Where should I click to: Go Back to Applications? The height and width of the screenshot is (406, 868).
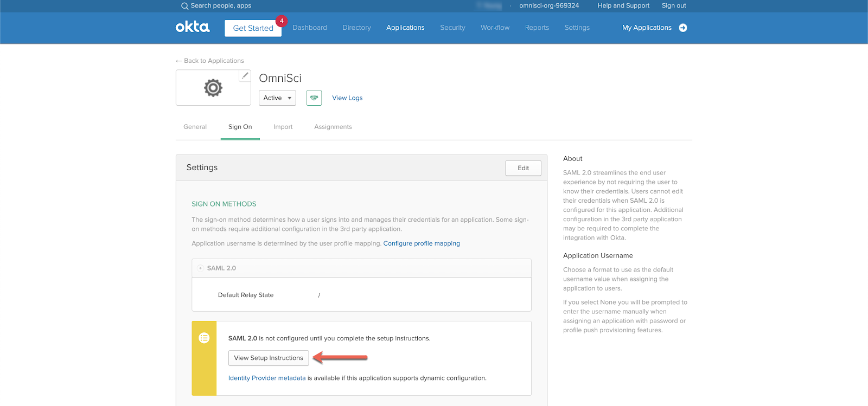pos(210,61)
